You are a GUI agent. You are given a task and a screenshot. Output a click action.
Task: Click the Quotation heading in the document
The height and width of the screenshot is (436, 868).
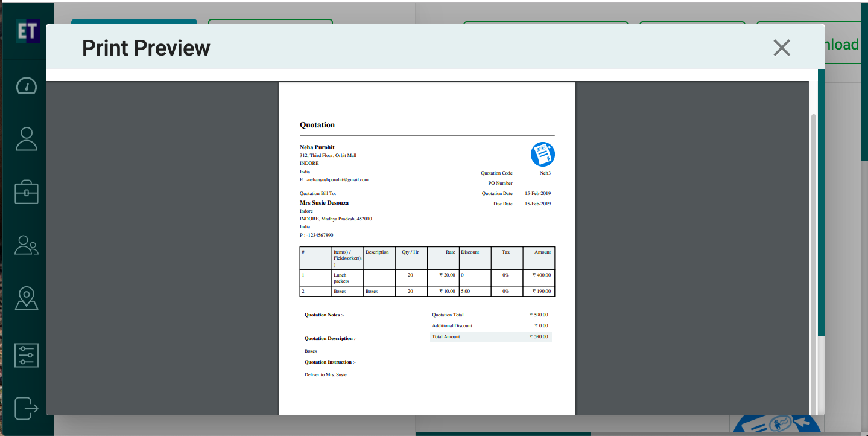(x=317, y=125)
